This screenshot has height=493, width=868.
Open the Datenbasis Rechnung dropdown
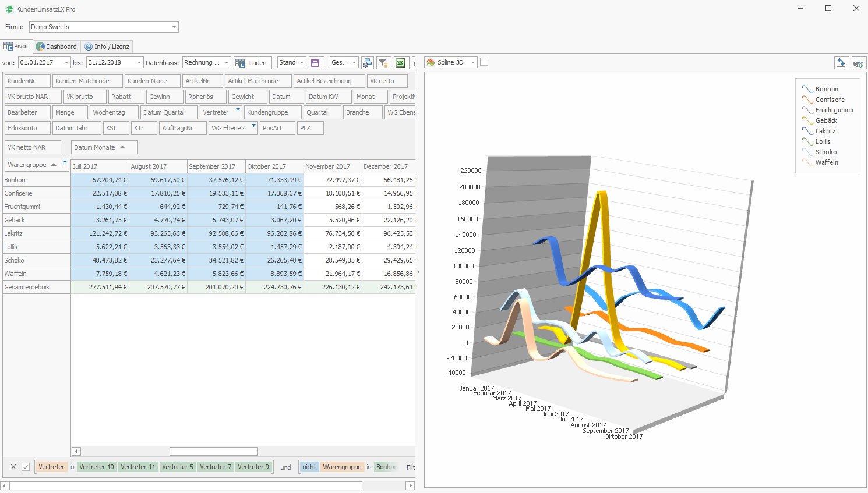226,63
